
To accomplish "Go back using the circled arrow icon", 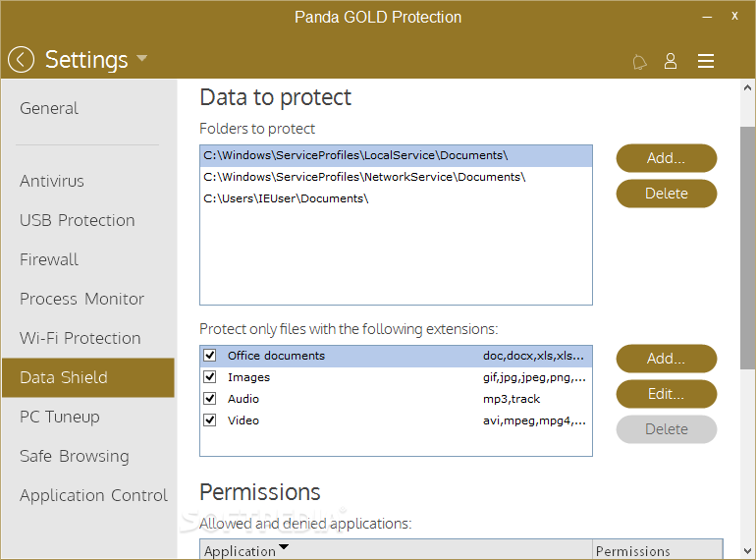I will click(21, 59).
